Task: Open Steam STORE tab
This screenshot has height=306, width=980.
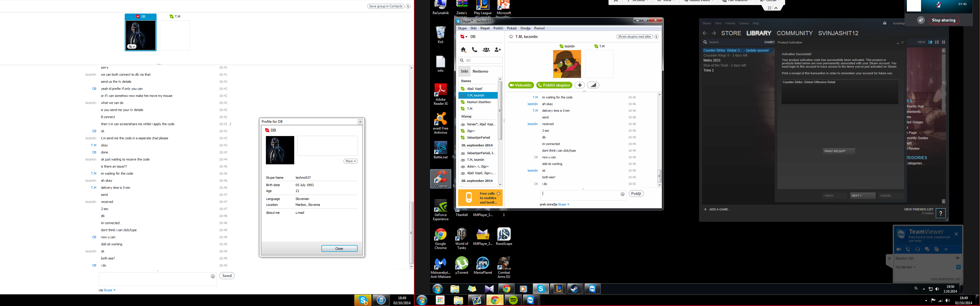Action: 731,33
